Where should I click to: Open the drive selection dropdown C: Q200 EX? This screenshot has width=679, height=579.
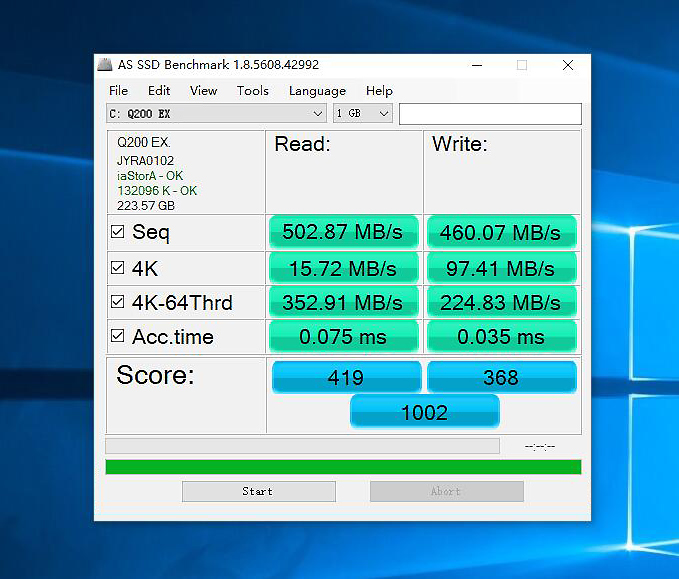pyautogui.click(x=216, y=114)
